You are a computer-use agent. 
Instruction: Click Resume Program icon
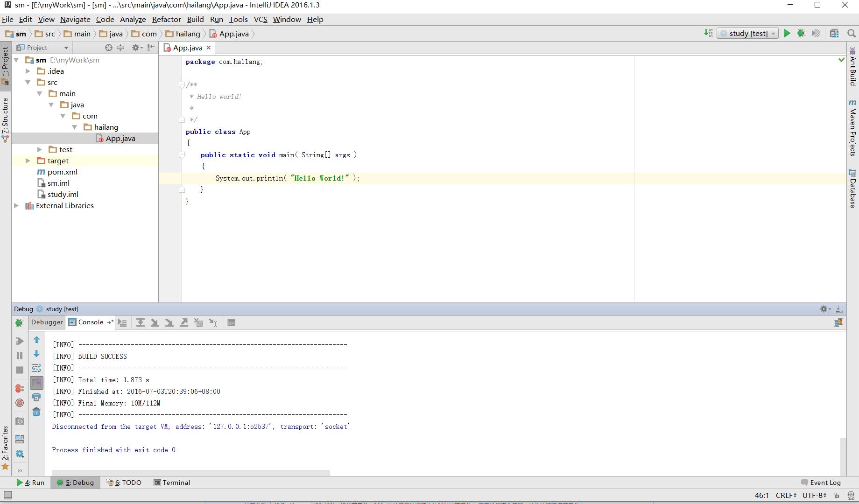tap(19, 341)
